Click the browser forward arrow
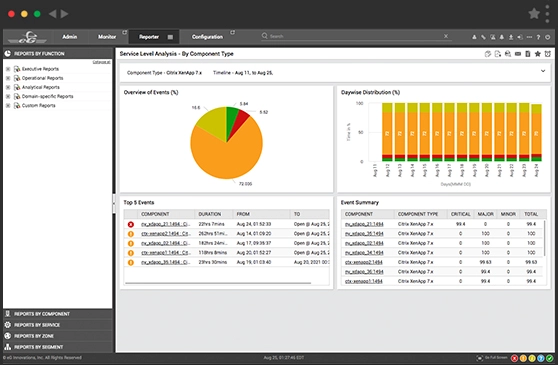Viewport: 558px width, 365px height. 64,14
